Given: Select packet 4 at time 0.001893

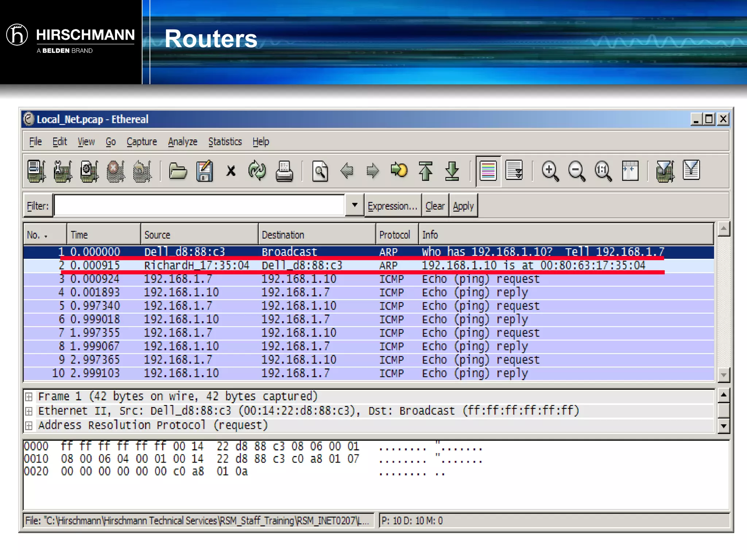Looking at the screenshot, I should [x=369, y=292].
